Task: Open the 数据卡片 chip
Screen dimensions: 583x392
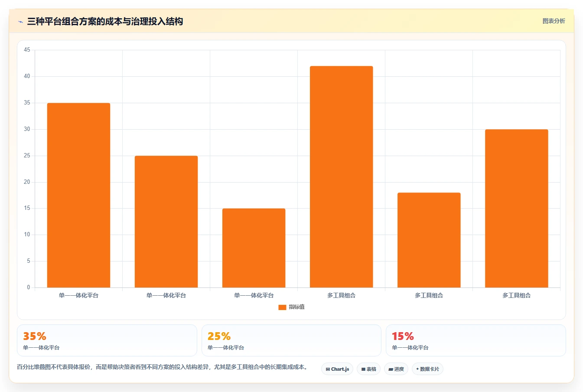Action: tap(427, 369)
